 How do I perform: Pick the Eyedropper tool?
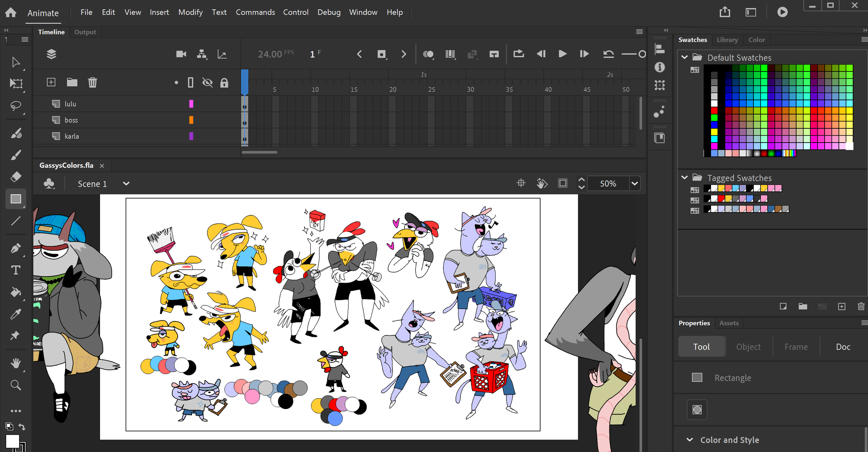click(x=16, y=314)
